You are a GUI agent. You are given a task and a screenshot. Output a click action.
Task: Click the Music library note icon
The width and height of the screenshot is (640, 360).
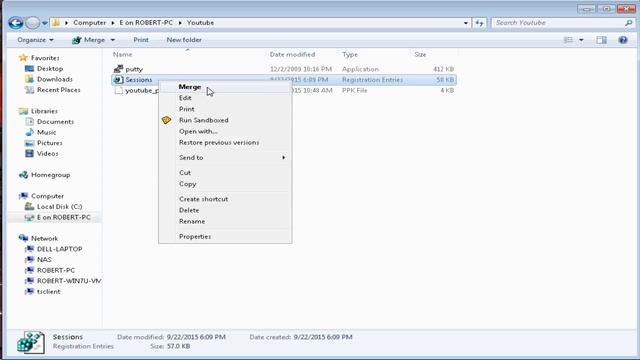click(x=29, y=132)
